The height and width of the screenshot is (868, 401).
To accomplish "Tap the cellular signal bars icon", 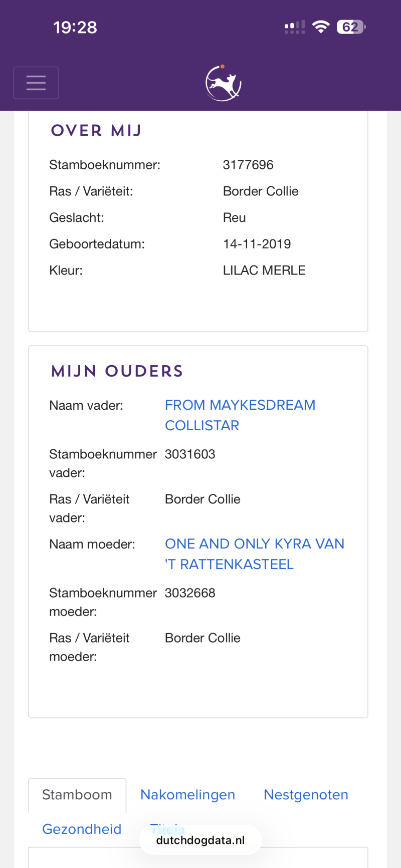I will coord(295,27).
